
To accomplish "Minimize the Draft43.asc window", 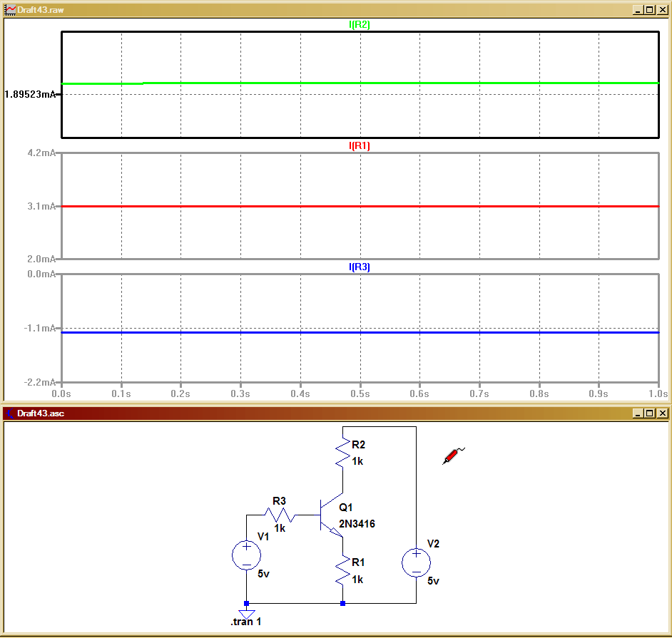I will pyautogui.click(x=638, y=413).
